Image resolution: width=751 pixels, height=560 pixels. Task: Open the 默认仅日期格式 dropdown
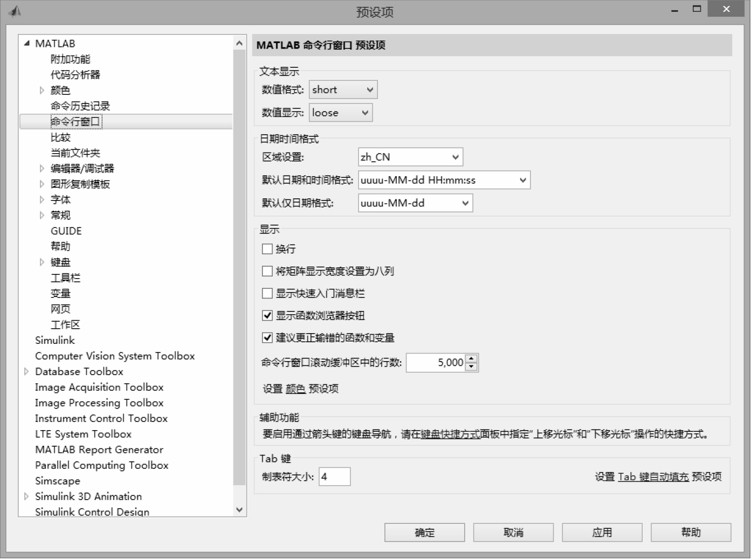click(415, 203)
